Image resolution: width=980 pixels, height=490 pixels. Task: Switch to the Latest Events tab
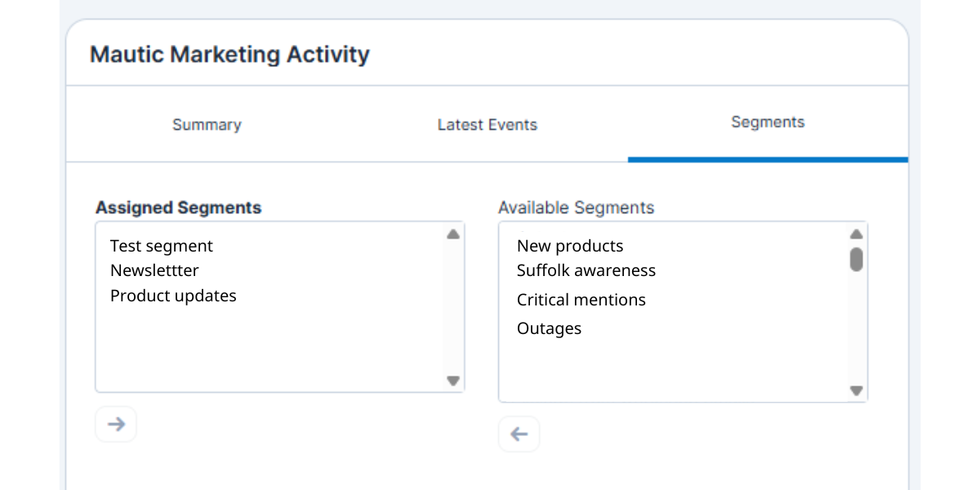tap(487, 125)
